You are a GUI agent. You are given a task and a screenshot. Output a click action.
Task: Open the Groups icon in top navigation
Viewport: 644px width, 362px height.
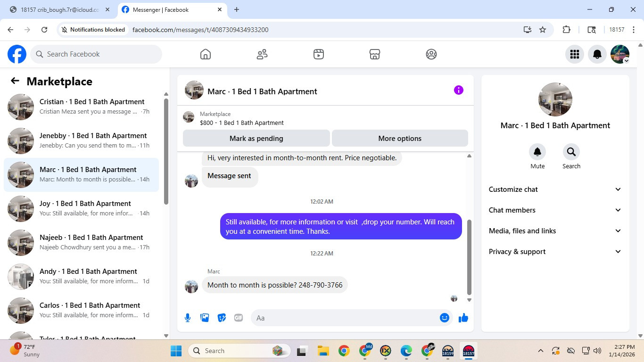click(x=431, y=54)
